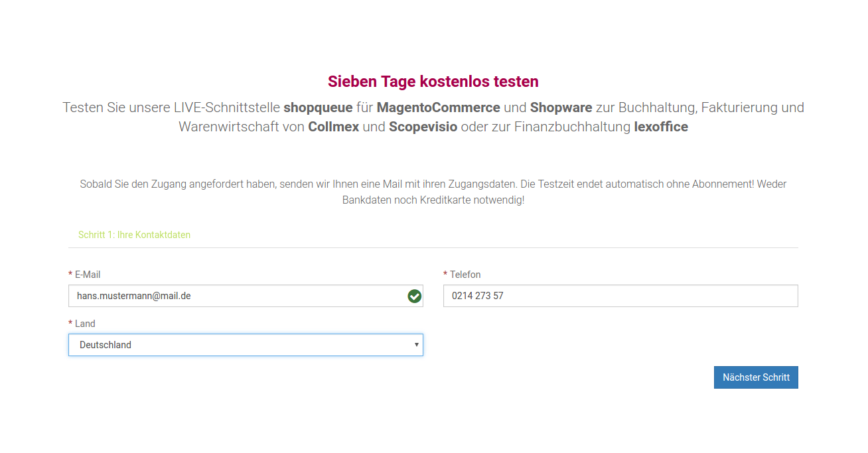The height and width of the screenshot is (453, 868).
Task: Click the Land field label
Action: pyautogui.click(x=85, y=324)
